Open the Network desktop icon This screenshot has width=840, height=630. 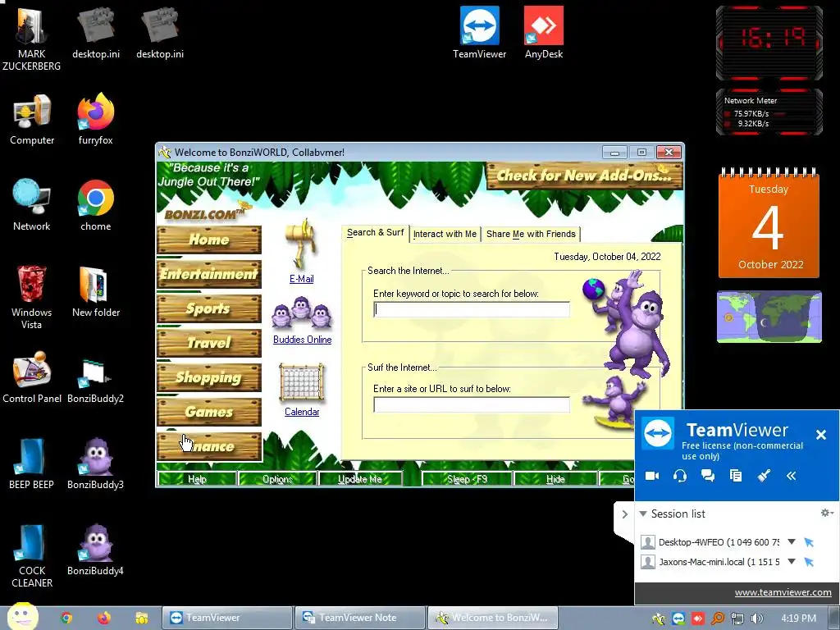pos(32,204)
